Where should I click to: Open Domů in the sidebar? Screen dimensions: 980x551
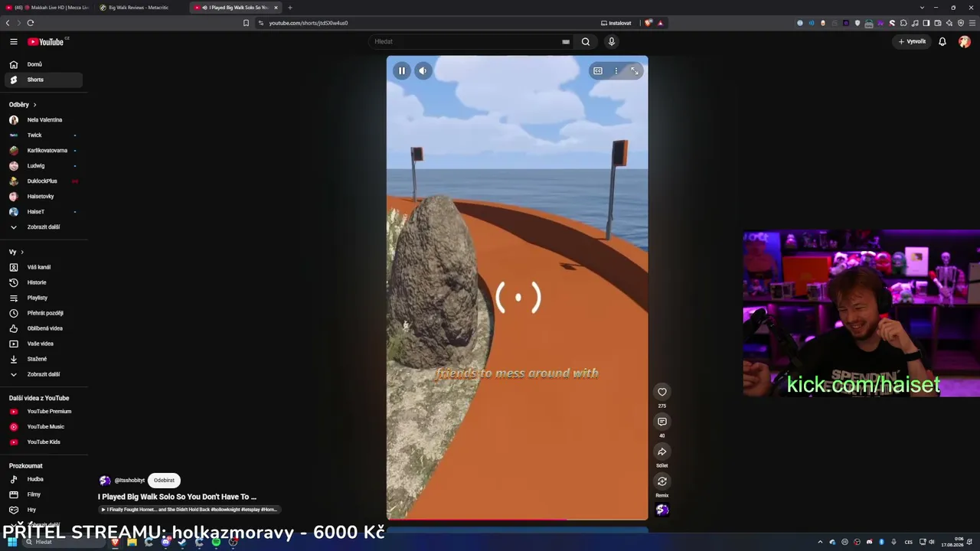click(44, 64)
